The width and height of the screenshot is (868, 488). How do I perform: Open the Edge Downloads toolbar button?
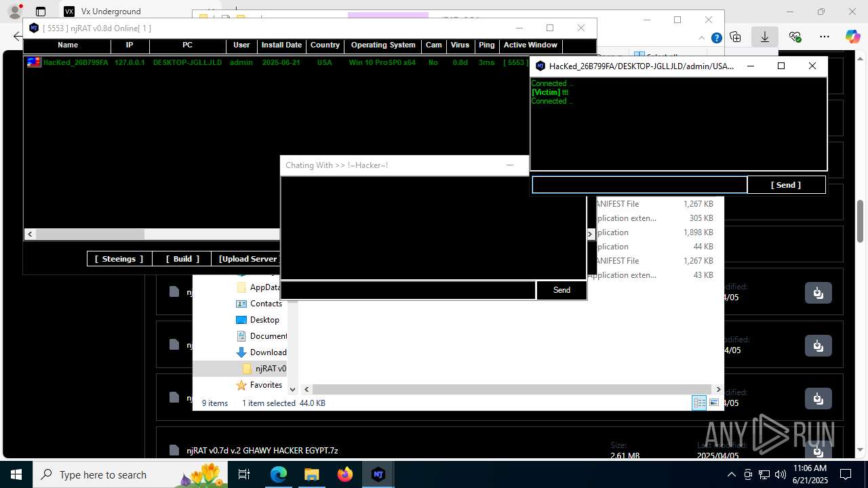[x=765, y=37]
